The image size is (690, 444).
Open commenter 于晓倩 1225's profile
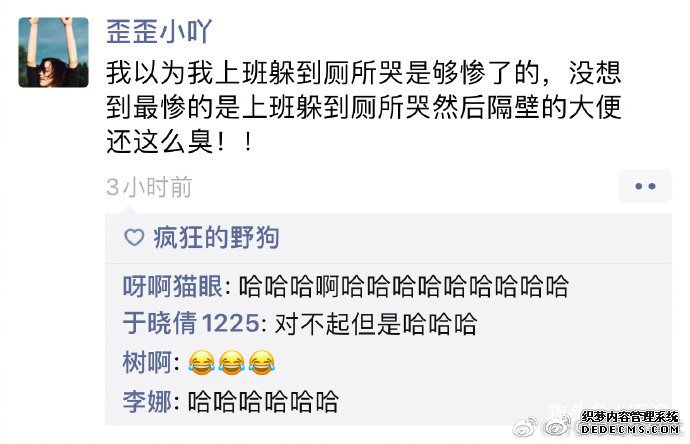(191, 324)
